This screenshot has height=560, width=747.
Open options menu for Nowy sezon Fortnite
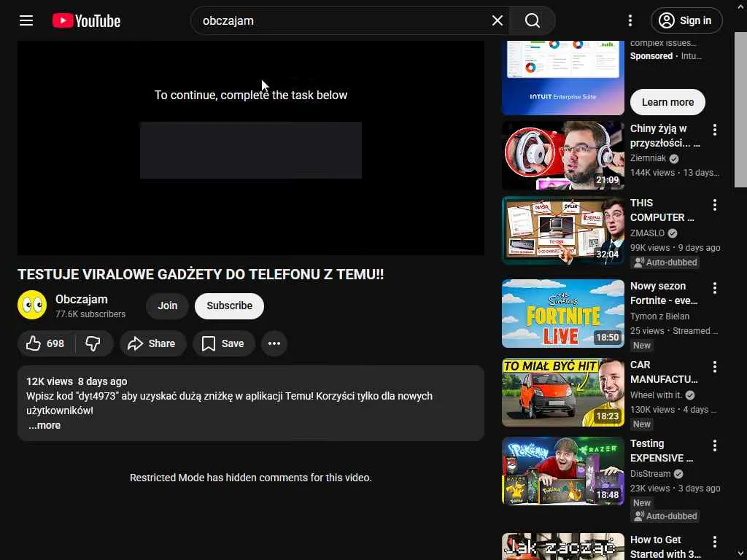point(714,287)
